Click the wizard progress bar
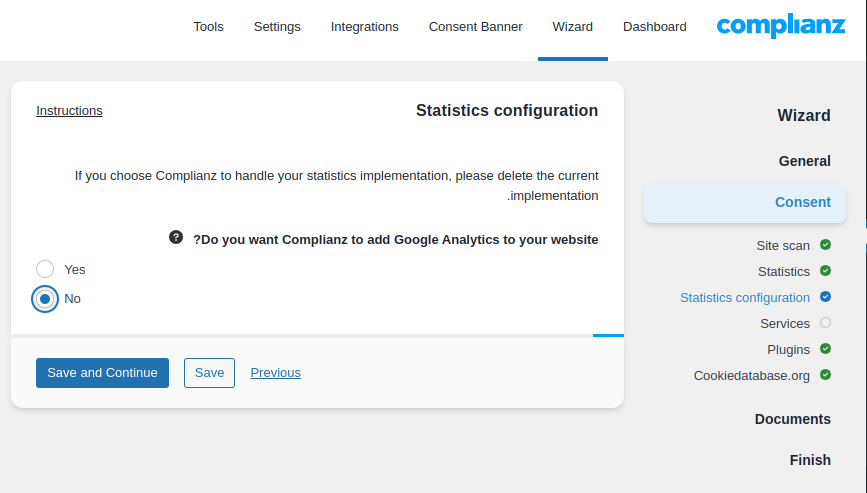 [317, 335]
